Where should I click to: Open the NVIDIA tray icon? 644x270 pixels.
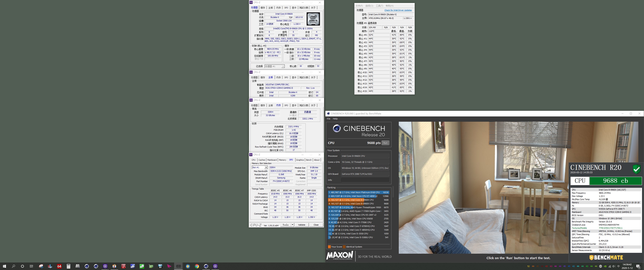[x=605, y=266]
